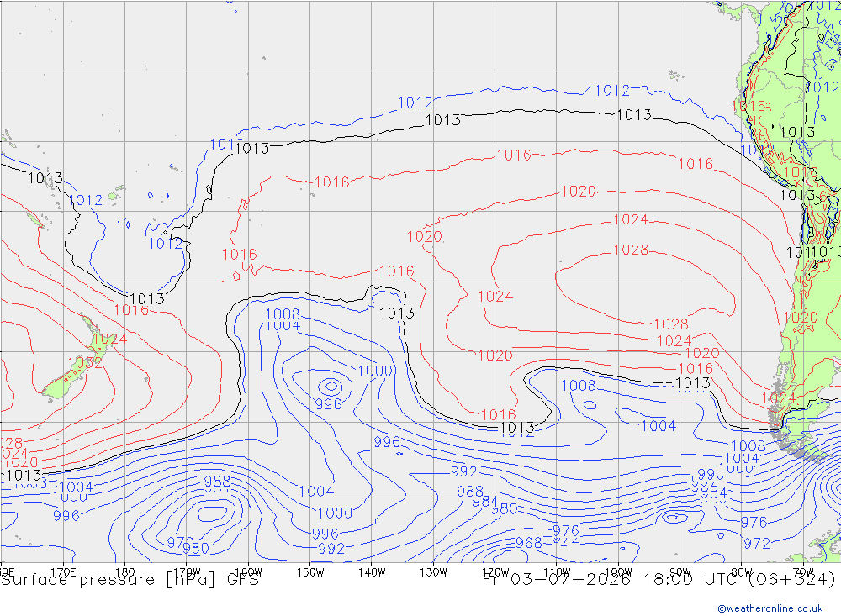Click the small closed low centre above 996
Screen dimensions: 841x616
pyautogui.click(x=331, y=386)
